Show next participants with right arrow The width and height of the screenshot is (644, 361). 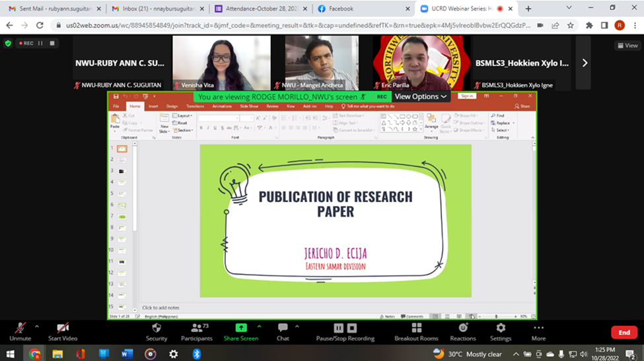click(x=584, y=63)
